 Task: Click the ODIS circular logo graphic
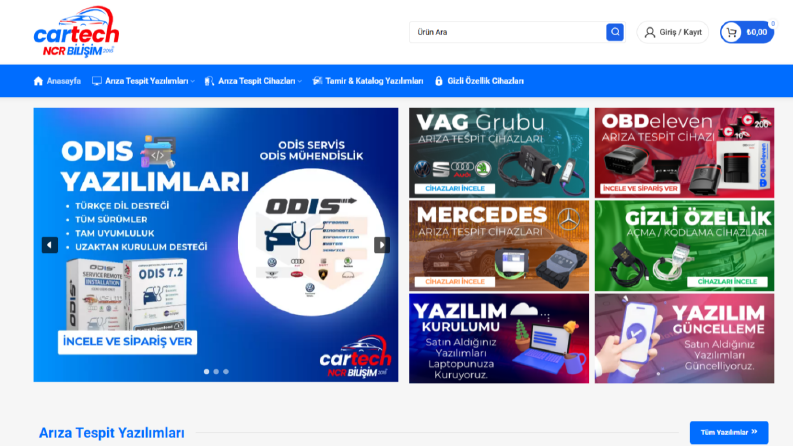point(312,242)
